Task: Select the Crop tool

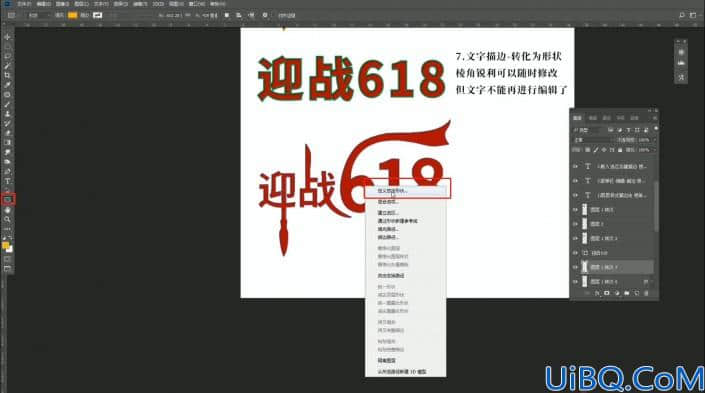Action: pos(7,75)
